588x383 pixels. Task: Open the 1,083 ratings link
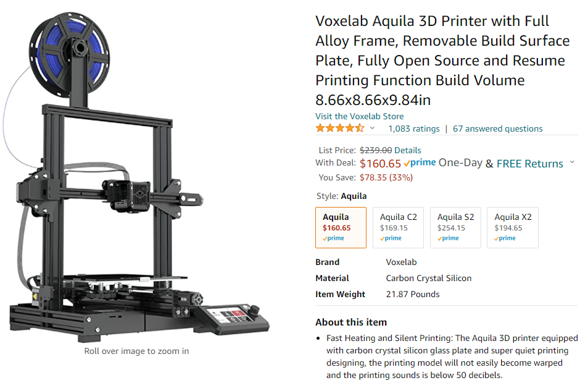[413, 128]
